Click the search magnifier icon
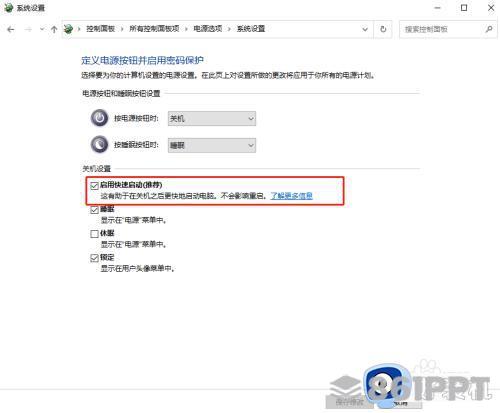The height and width of the screenshot is (413, 500). tap(489, 29)
